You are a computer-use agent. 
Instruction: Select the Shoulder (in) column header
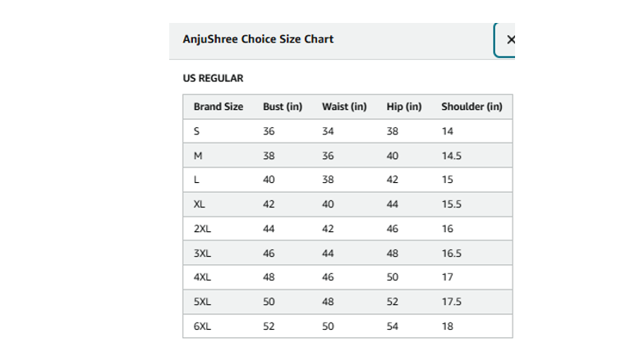(471, 107)
